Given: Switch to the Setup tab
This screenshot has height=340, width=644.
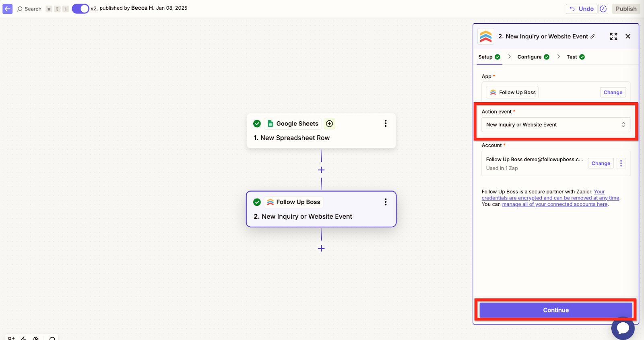Looking at the screenshot, I should (489, 57).
